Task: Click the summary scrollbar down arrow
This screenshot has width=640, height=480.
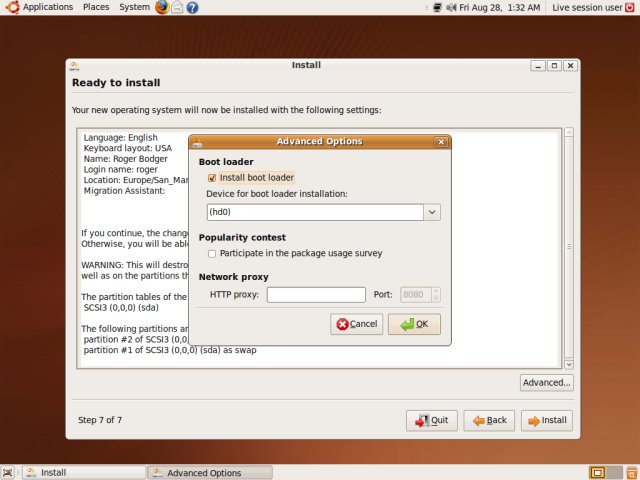Action: 569,364
